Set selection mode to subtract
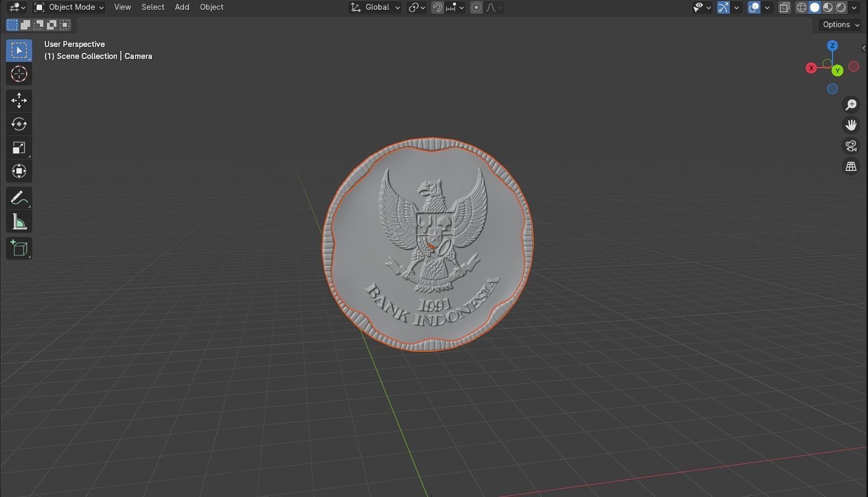 pos(38,25)
